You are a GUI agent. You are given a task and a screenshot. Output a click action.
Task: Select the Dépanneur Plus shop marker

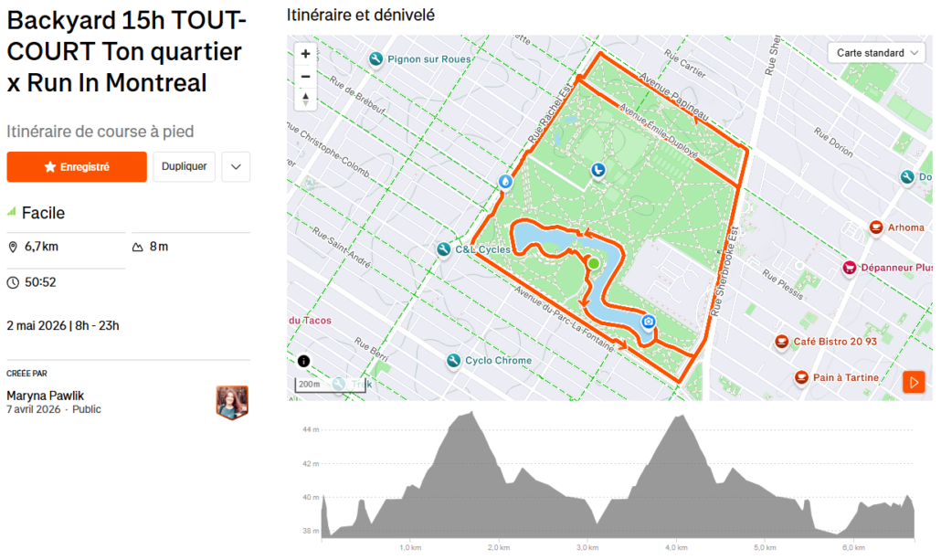[849, 268]
